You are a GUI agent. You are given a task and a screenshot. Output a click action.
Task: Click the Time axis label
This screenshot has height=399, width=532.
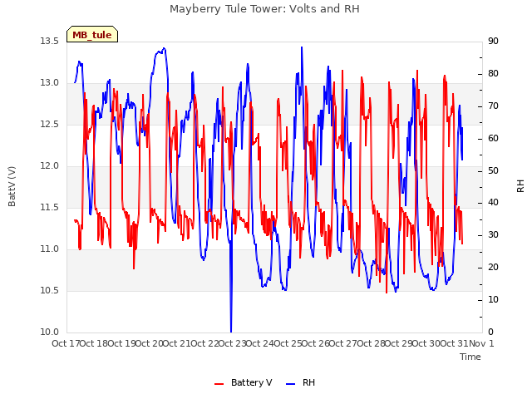point(470,357)
